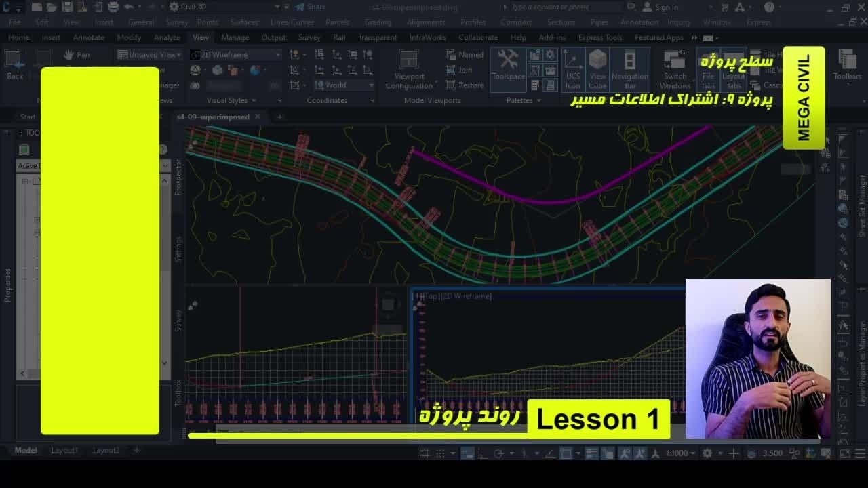Expand the Unsaved View dropdown
Image resolution: width=868 pixels, height=488 pixels.
(149, 54)
